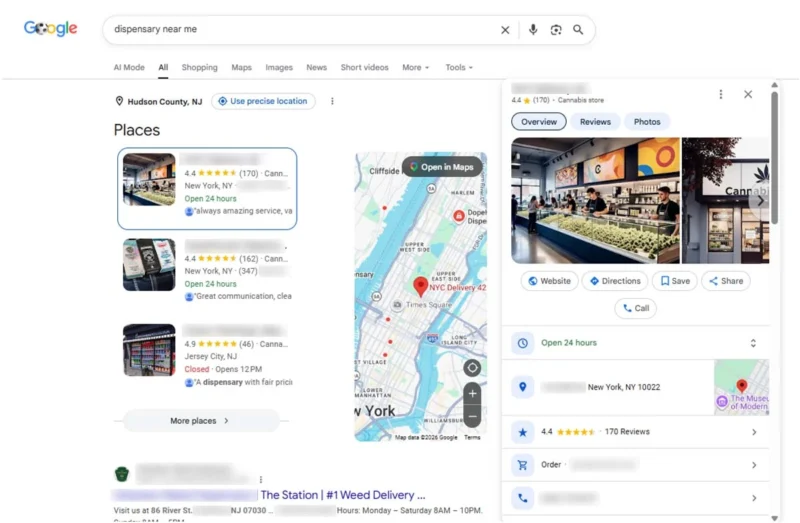Open the place Website
This screenshot has height=523, width=800.
click(x=549, y=281)
